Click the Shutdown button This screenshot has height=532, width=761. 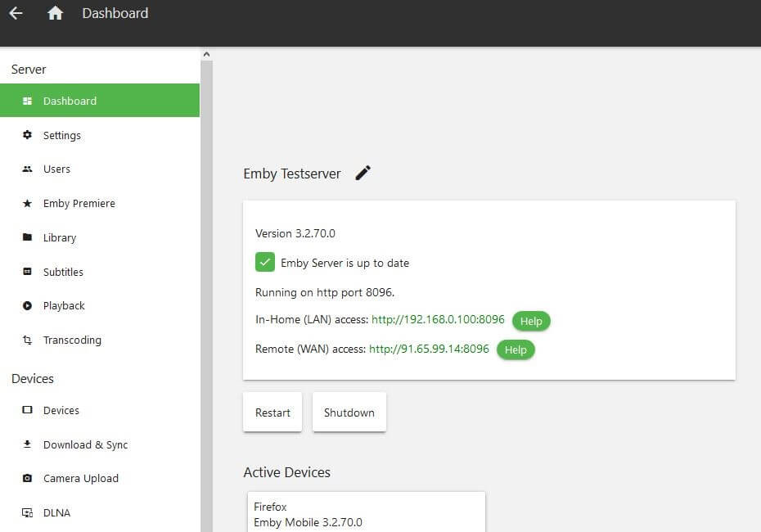point(349,413)
